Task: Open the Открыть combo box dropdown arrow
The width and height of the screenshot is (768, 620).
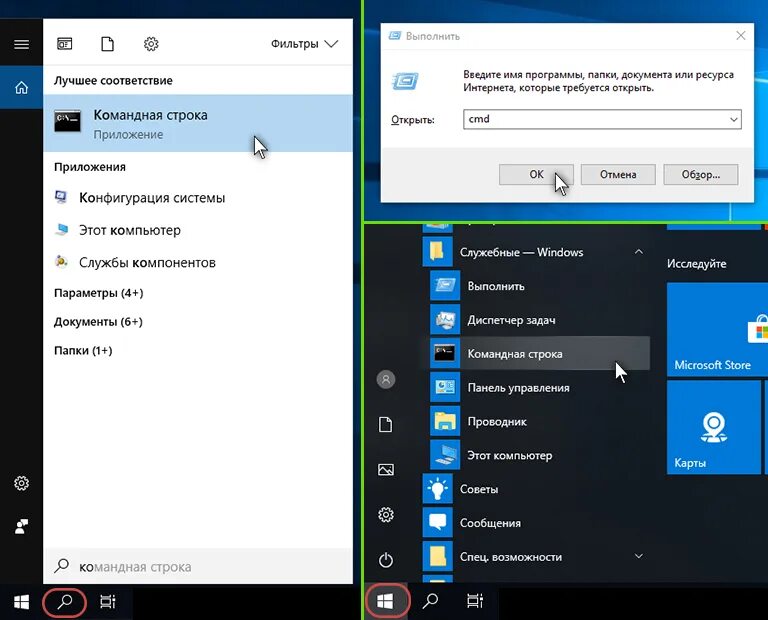Action: tap(734, 119)
